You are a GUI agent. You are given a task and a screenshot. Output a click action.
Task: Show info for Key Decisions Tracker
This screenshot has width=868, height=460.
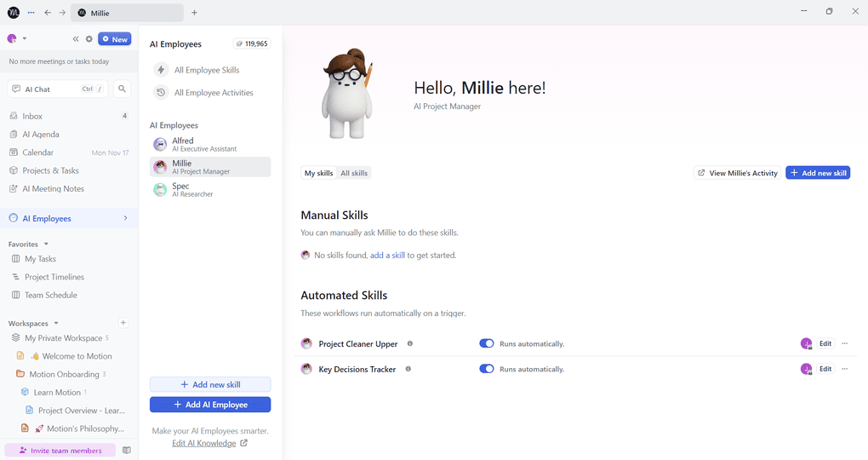click(x=408, y=369)
